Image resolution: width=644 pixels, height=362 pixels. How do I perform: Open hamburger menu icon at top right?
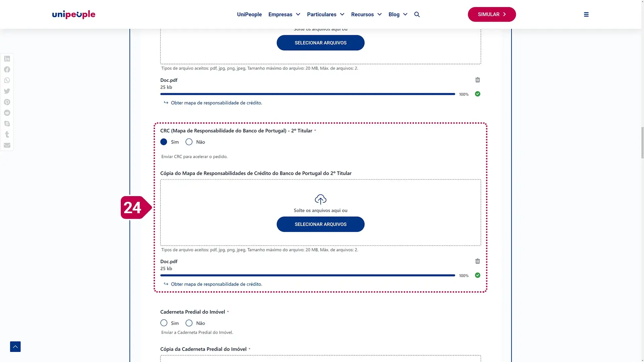586,14
